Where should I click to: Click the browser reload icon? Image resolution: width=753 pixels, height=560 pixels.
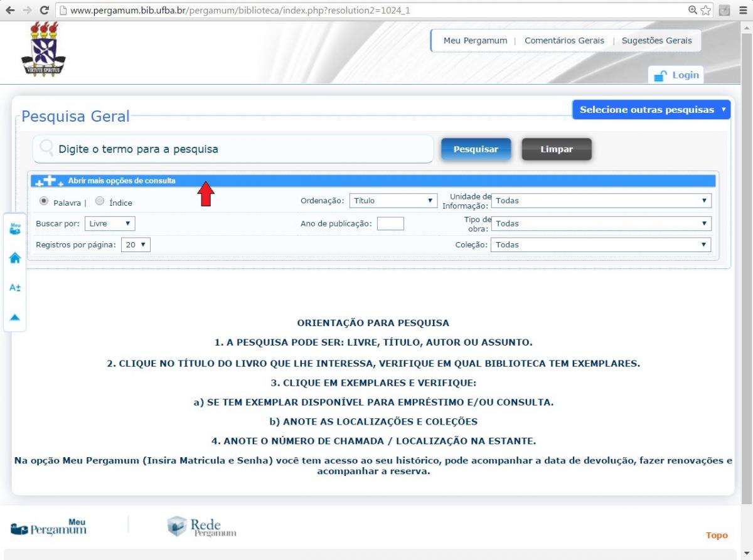pyautogui.click(x=44, y=11)
